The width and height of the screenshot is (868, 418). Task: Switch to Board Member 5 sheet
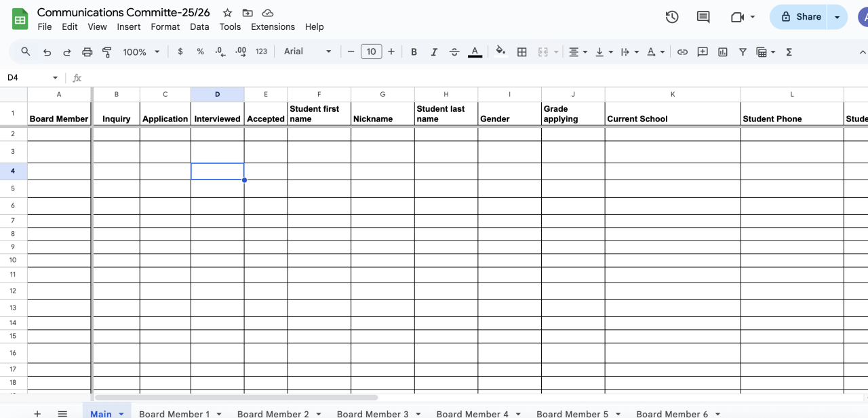(572, 414)
